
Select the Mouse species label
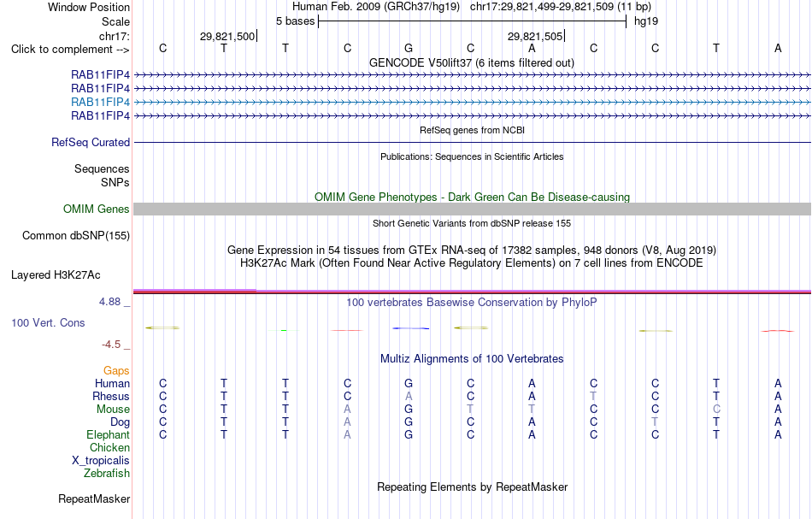point(113,410)
